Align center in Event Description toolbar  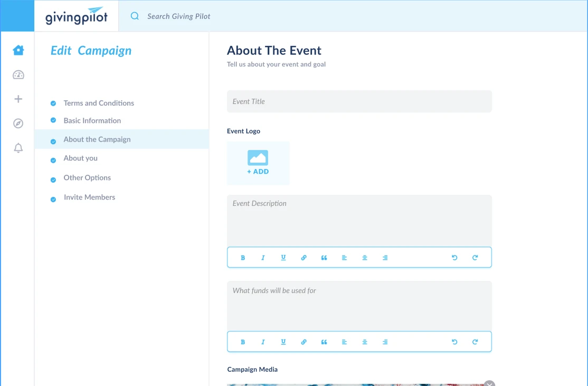click(x=365, y=258)
